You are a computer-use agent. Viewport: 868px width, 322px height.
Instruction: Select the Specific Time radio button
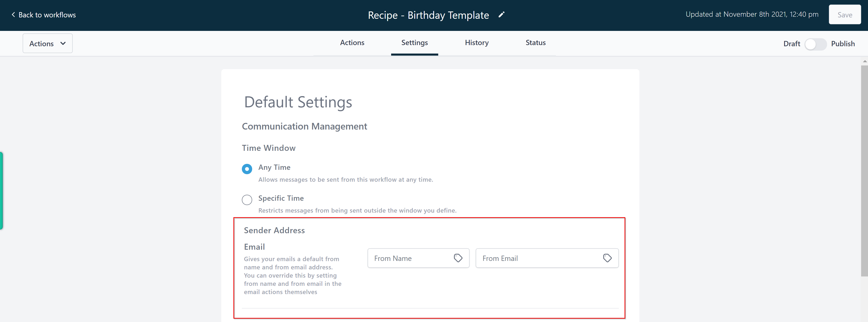click(x=247, y=200)
